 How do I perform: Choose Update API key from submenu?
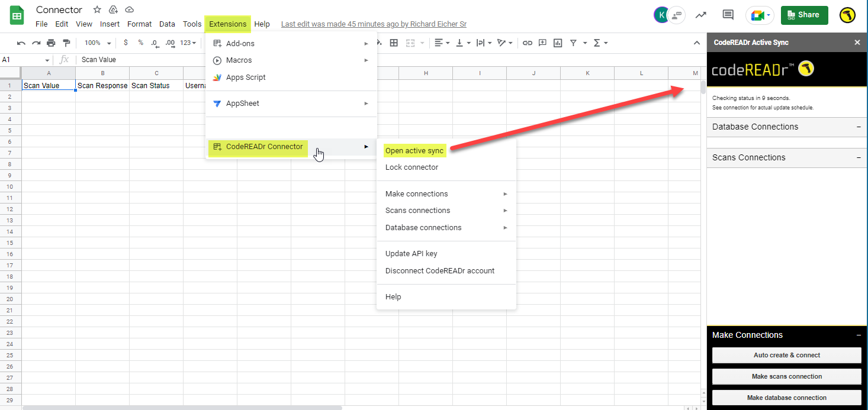tap(411, 254)
